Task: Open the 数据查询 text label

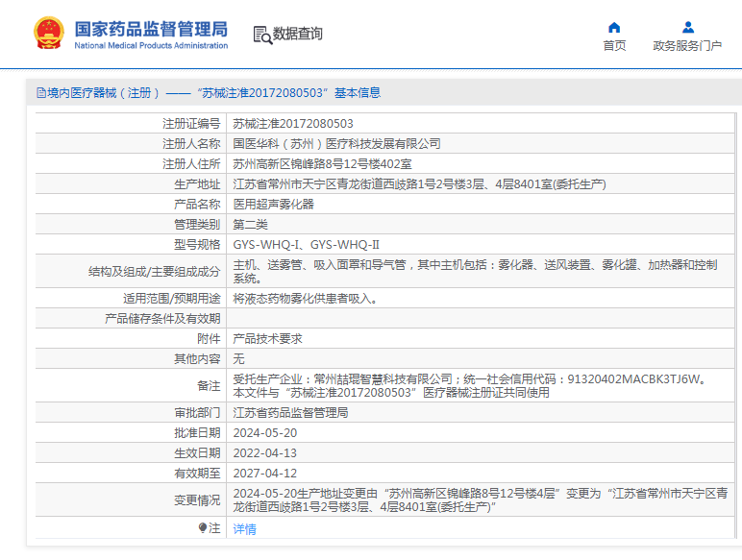Action: click(x=298, y=34)
